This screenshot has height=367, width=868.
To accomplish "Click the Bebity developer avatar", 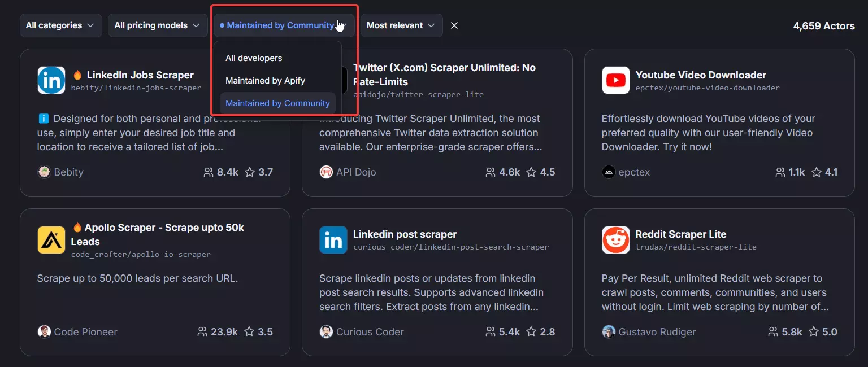I will click(44, 172).
